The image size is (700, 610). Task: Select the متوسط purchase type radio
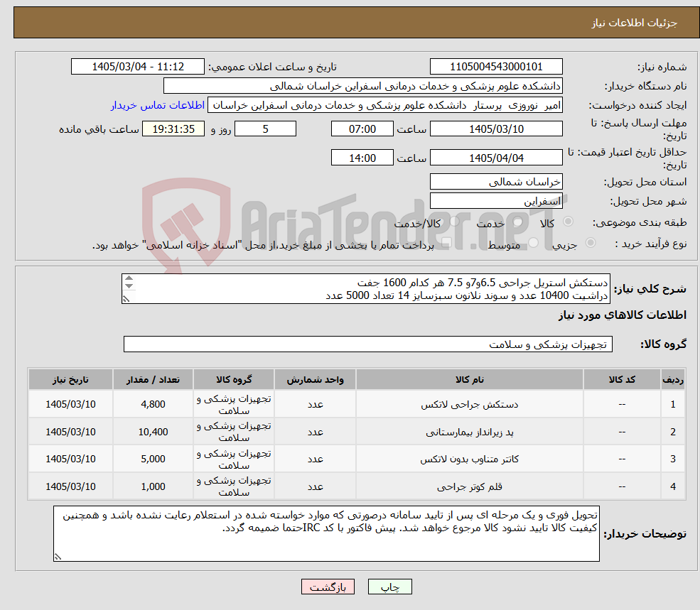(533, 243)
